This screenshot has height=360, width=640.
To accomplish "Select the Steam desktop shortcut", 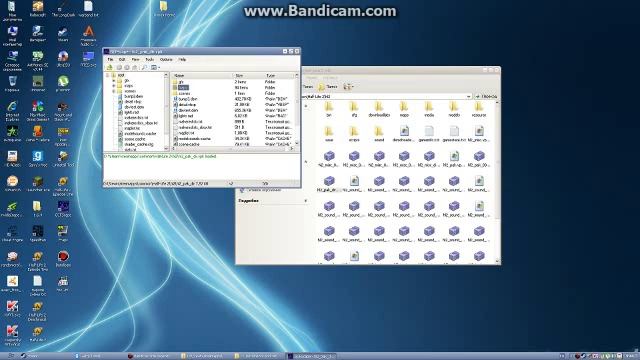I will tap(63, 34).
